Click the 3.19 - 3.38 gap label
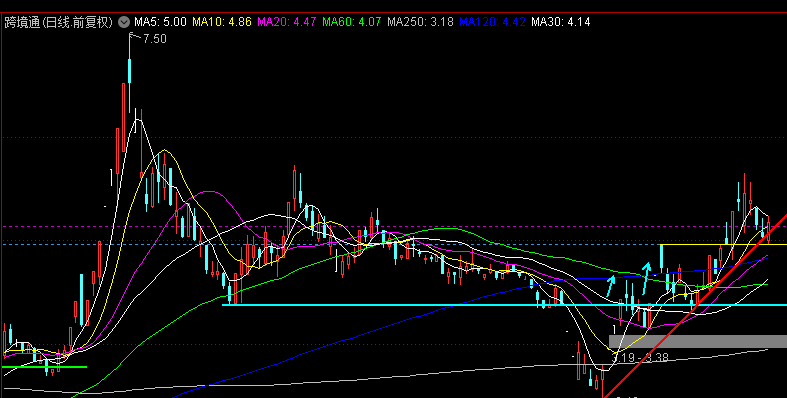Image resolution: width=787 pixels, height=398 pixels. [x=640, y=357]
